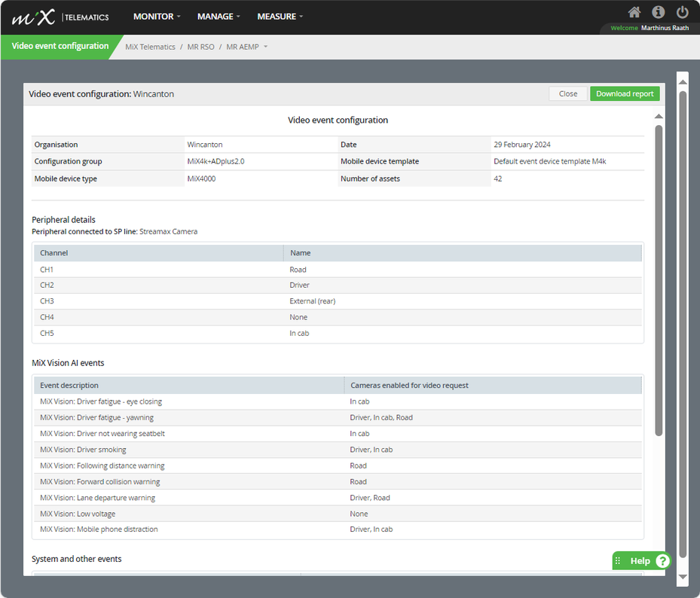Click the MiX Telematics breadcrumb link
Viewport: 700px width, 598px height.
coord(151,47)
